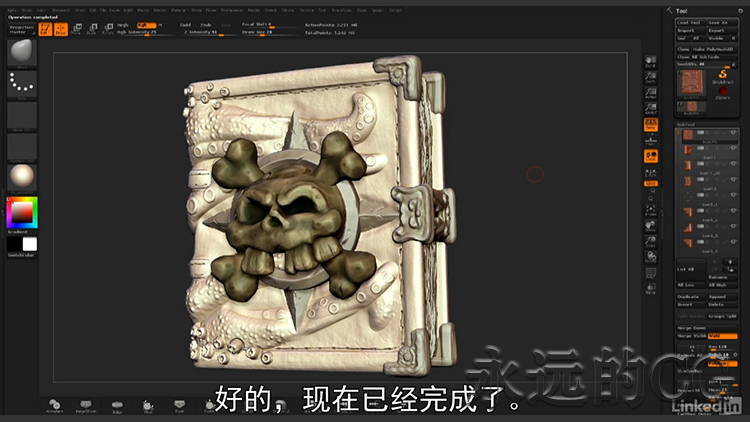Toggle eye visibility of first subtool
This screenshot has width=750, height=422.
pyautogui.click(x=733, y=133)
